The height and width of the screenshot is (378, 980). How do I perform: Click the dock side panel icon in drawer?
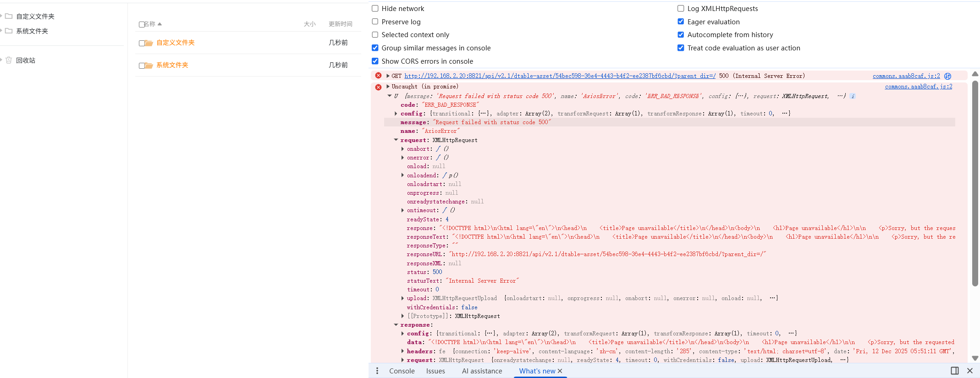[x=954, y=371]
